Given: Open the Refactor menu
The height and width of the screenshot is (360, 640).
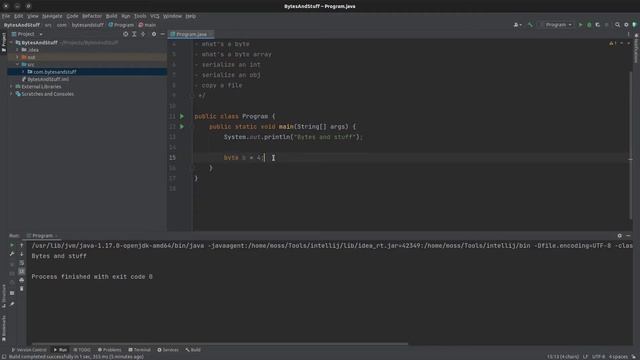Looking at the screenshot, I should (x=92, y=16).
